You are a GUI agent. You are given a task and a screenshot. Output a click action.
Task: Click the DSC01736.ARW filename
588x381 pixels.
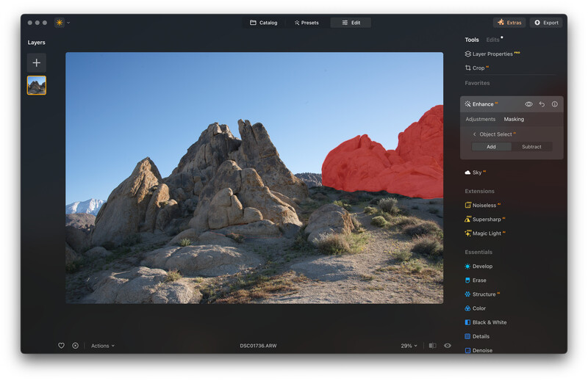point(258,346)
